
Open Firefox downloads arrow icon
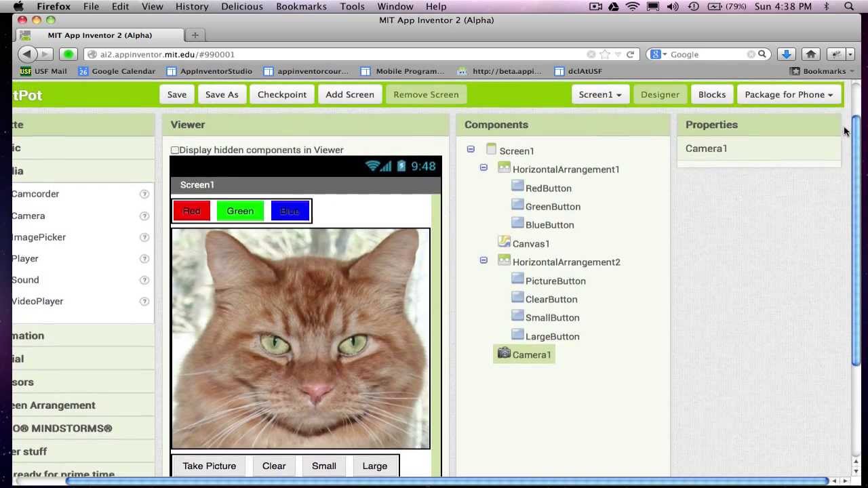787,54
